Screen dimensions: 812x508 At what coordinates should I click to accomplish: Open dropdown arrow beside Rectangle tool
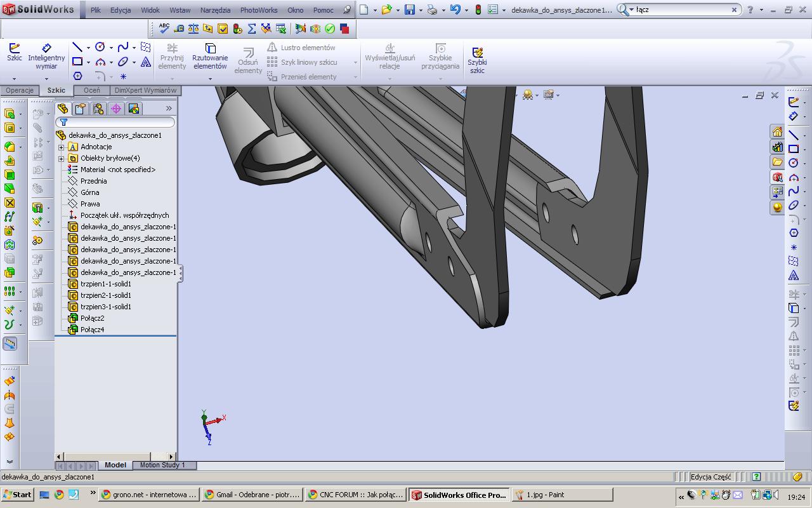tap(88, 62)
